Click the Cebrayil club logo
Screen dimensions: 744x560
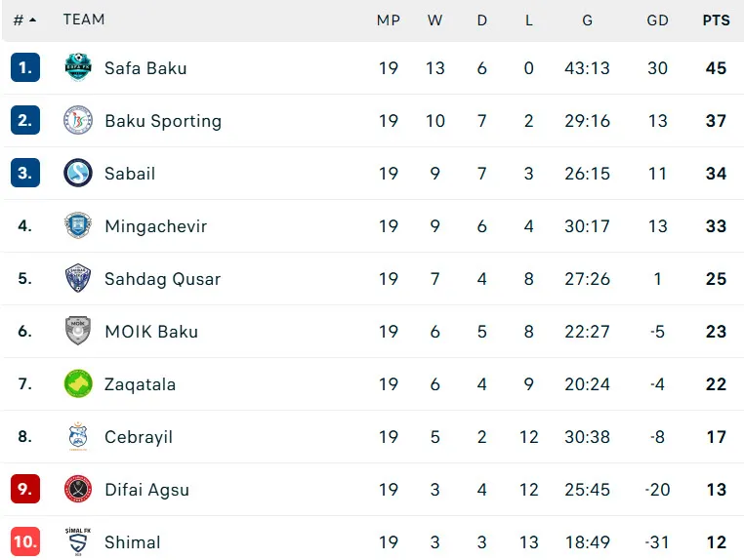pyautogui.click(x=78, y=436)
